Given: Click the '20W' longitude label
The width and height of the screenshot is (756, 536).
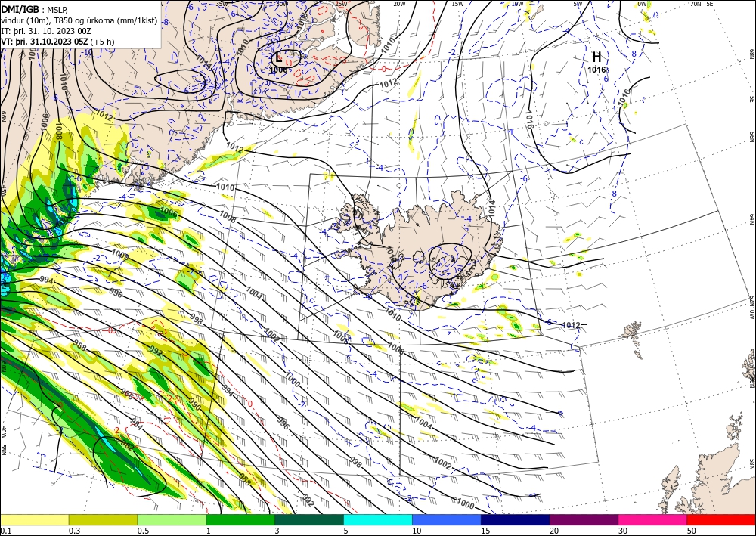Looking at the screenshot, I should pos(398,3).
